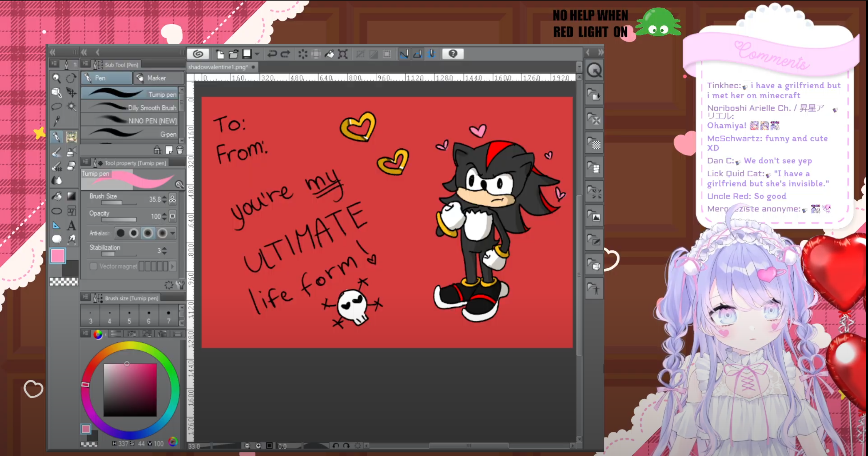The width and height of the screenshot is (868, 456).
Task: Open the save options dropdown arrow
Action: tap(258, 54)
